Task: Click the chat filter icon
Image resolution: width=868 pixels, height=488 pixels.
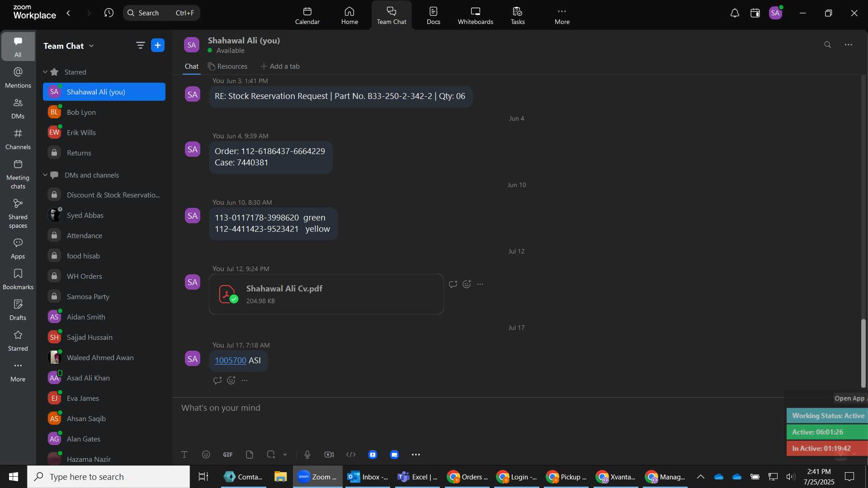Action: (x=140, y=45)
